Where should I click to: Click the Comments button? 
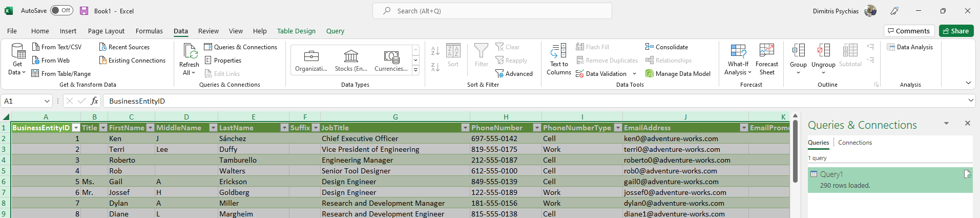point(909,31)
